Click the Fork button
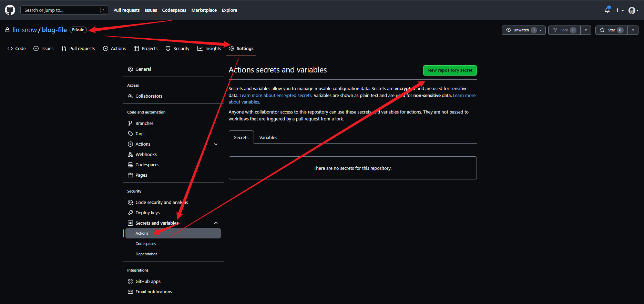The width and height of the screenshot is (644, 304). 564,30
